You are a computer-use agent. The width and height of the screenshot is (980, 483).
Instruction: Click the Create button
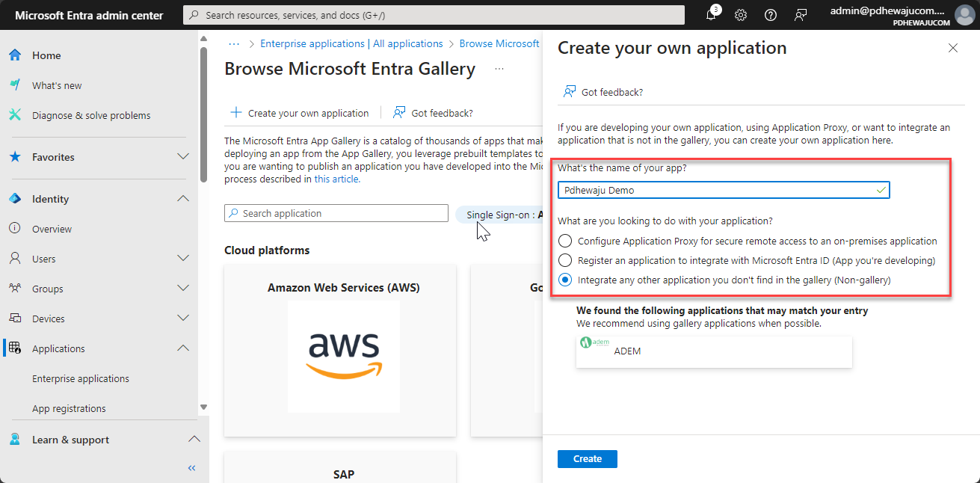(x=588, y=459)
